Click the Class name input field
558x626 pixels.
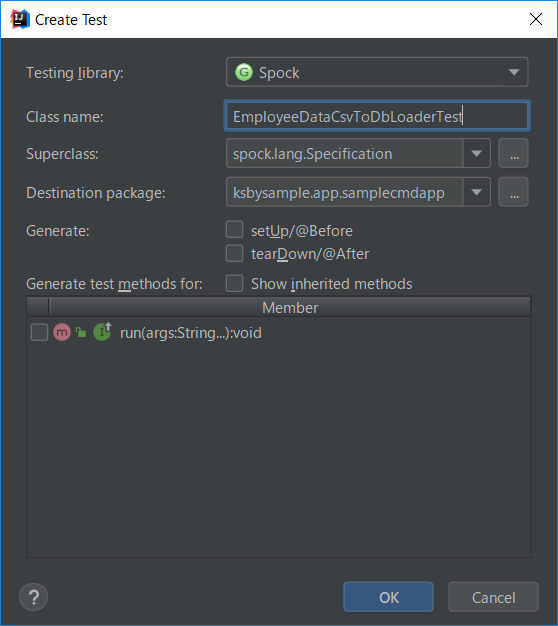coord(377,116)
